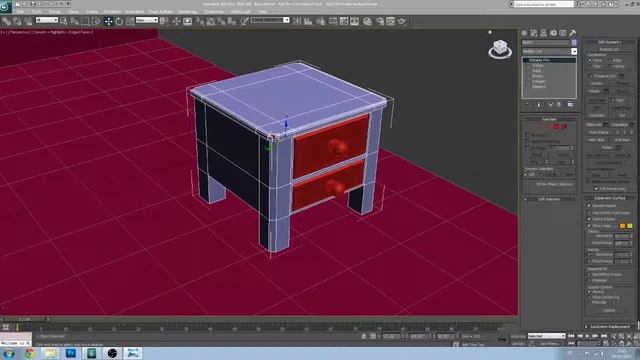Expand the Subdivision Displacement rollout

coord(610,327)
